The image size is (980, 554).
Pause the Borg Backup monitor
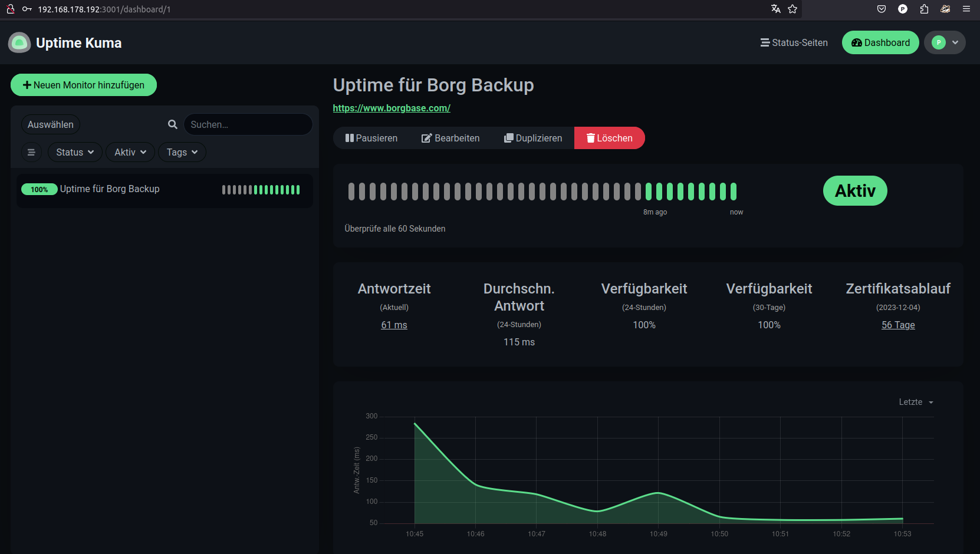pos(371,138)
